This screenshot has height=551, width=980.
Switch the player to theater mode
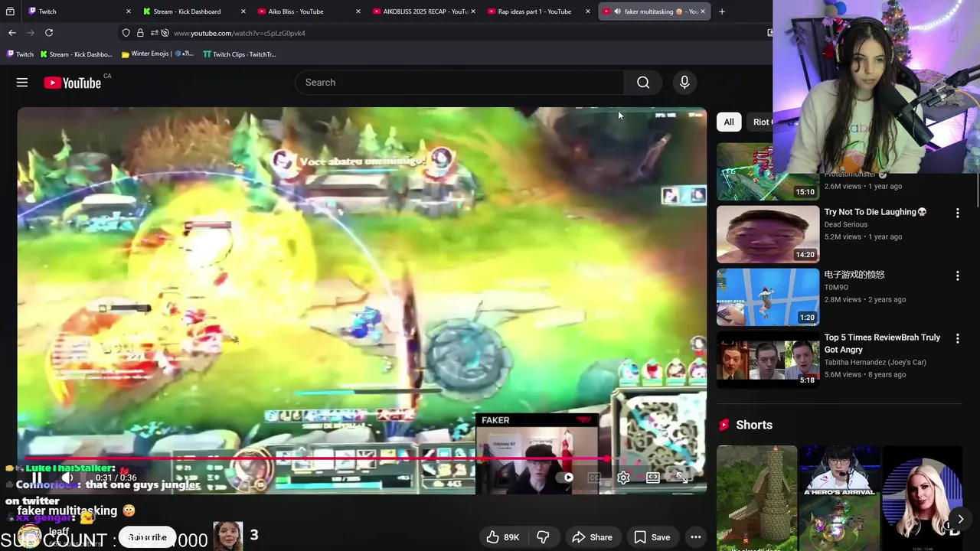[x=653, y=478]
